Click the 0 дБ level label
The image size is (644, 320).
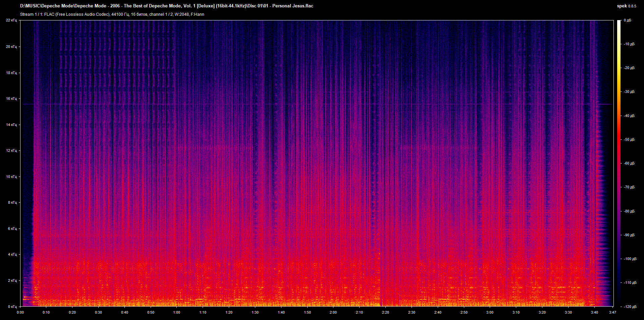click(x=627, y=20)
